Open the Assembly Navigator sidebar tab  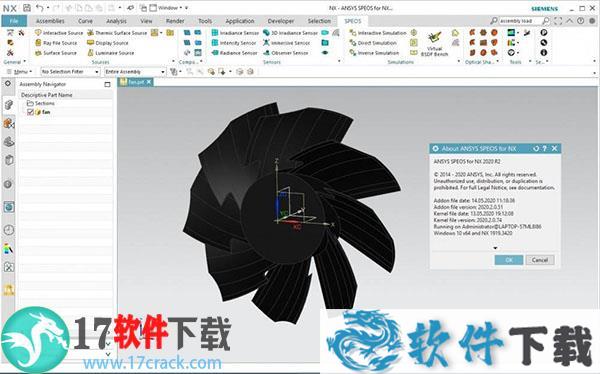click(8, 104)
